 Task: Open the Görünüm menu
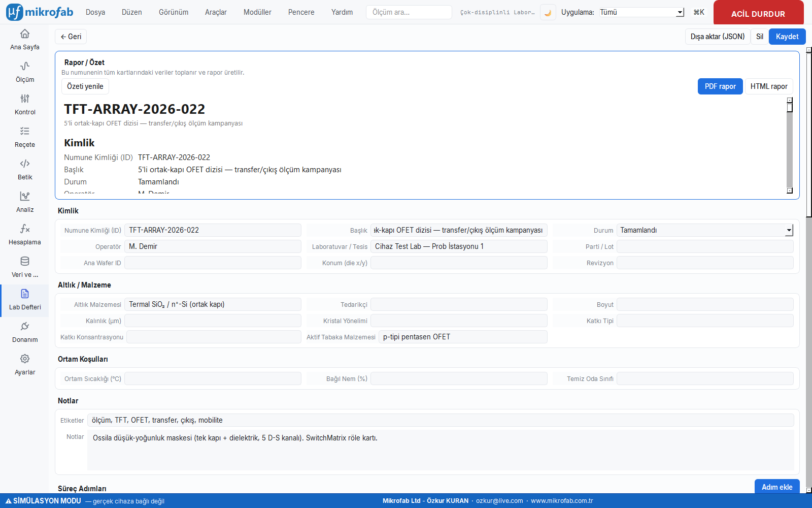pyautogui.click(x=174, y=12)
